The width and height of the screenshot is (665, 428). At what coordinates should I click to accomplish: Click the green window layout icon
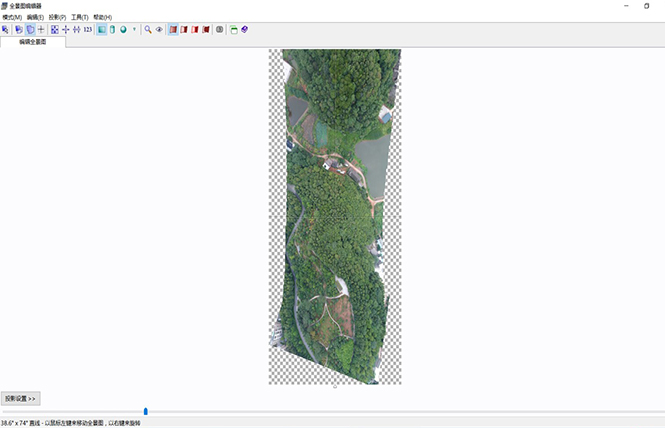tap(234, 30)
